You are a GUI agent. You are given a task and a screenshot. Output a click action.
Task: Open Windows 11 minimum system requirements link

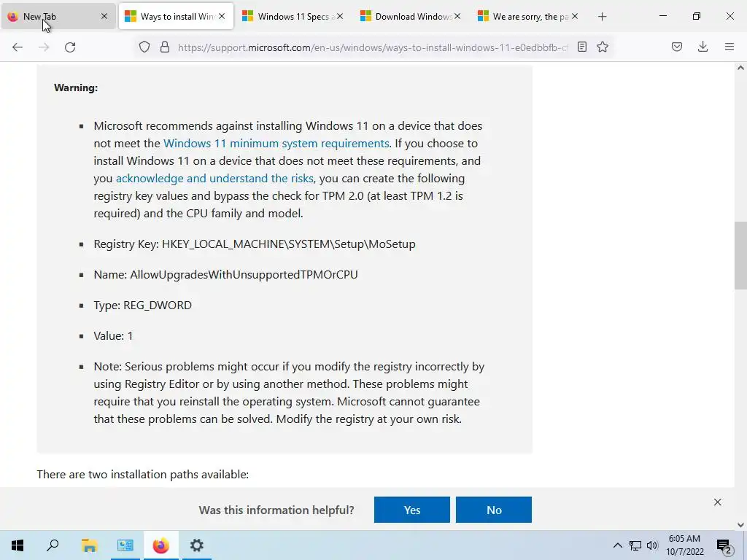[x=276, y=144]
